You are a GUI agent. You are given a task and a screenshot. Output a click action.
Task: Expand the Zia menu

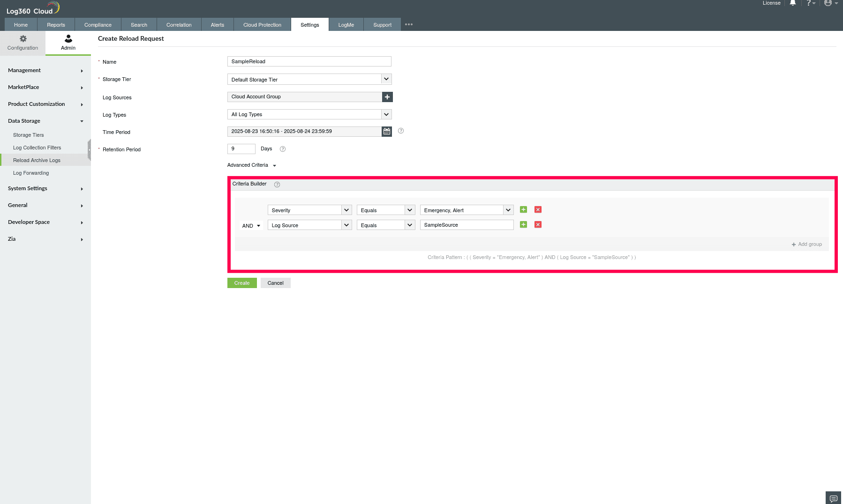coord(45,239)
